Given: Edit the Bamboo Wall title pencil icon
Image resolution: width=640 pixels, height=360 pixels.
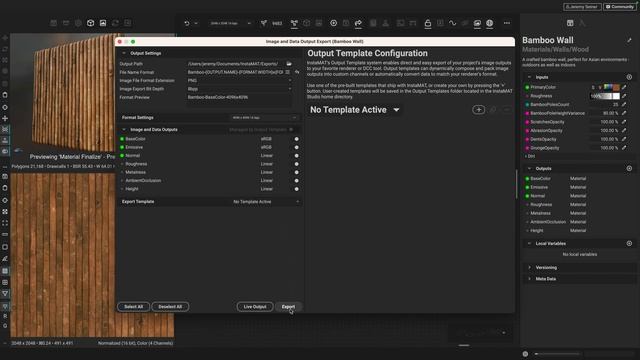Looking at the screenshot, I should (x=629, y=40).
